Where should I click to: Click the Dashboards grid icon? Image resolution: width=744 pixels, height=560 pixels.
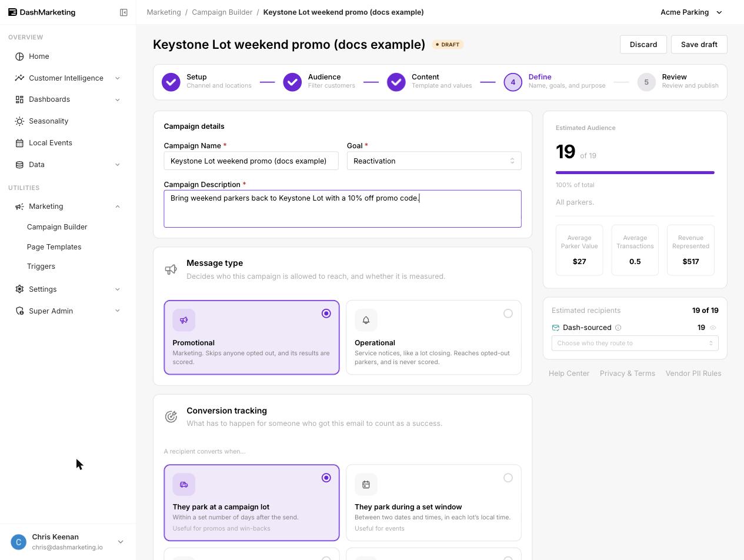[19, 99]
